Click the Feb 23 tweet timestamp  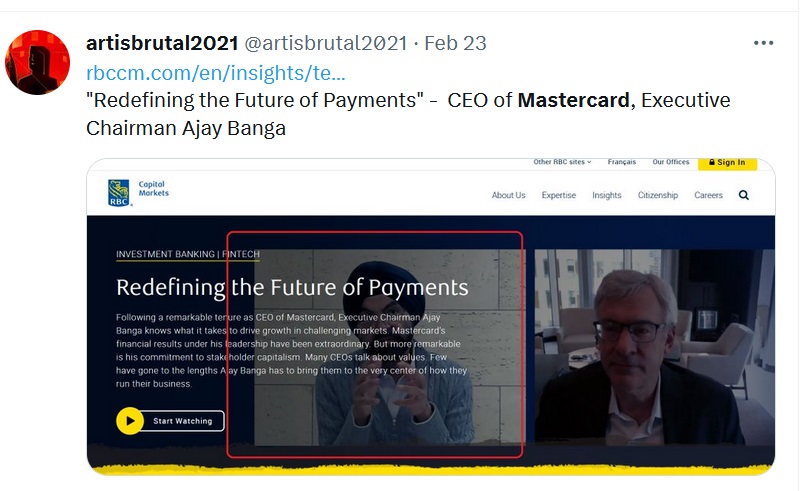[455, 43]
